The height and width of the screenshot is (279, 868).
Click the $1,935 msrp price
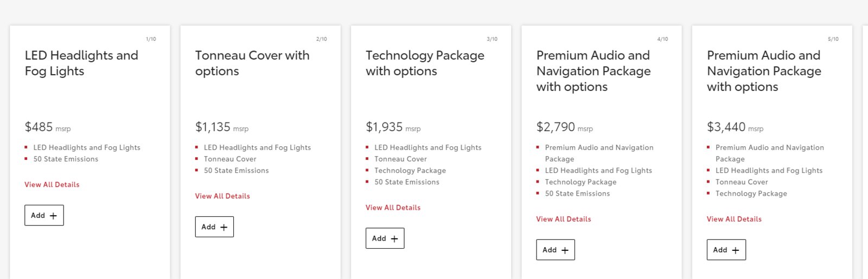[x=393, y=127]
